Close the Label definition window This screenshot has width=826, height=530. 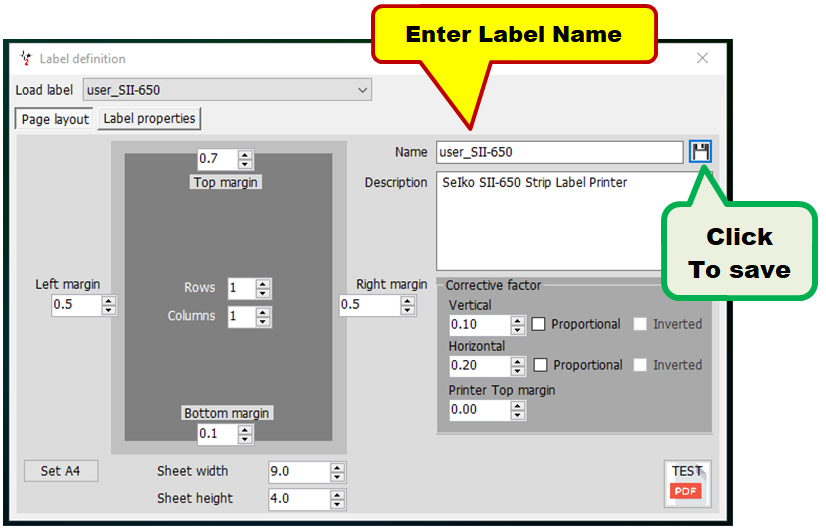coord(702,58)
